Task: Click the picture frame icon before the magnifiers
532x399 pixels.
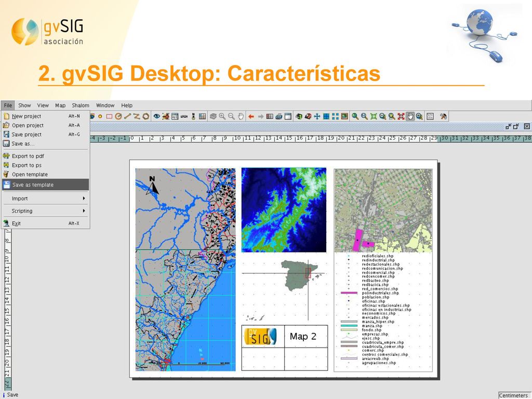Action: coord(344,116)
